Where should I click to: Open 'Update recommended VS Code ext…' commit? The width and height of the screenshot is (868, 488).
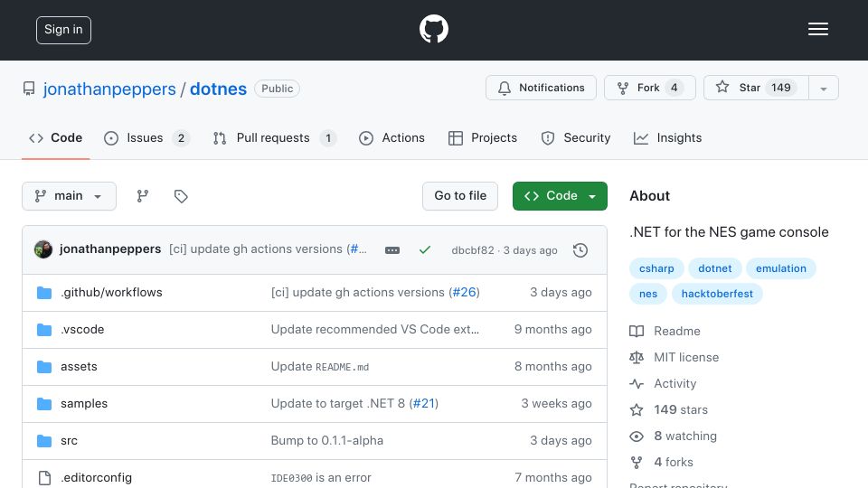coord(374,329)
